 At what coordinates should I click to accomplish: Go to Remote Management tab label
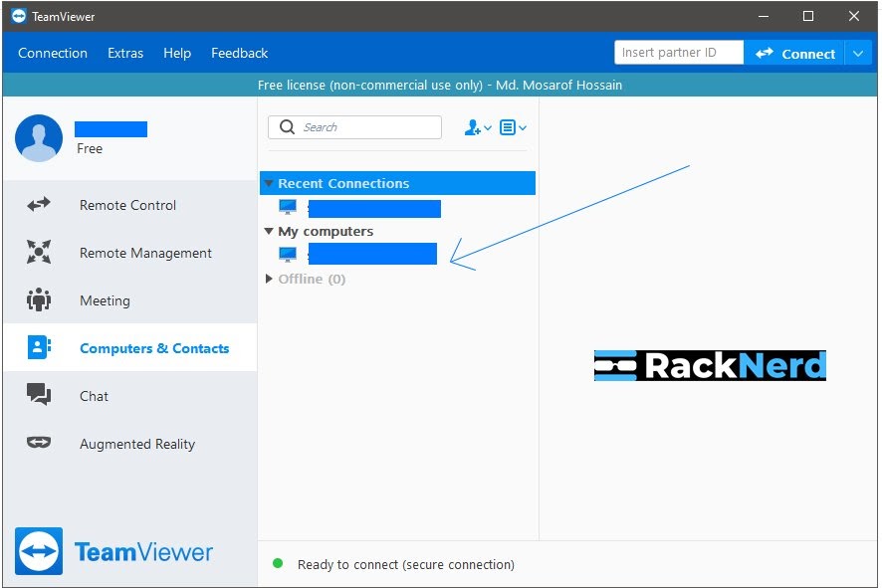(145, 253)
